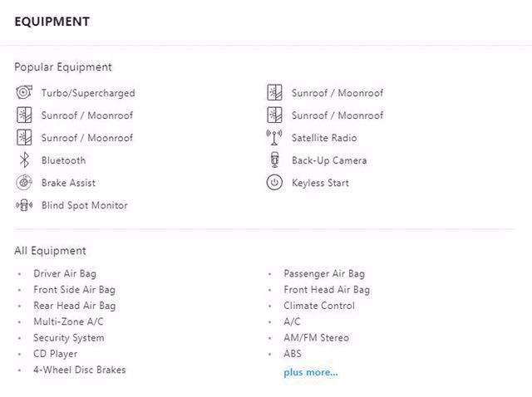Click the Turbo/Supercharged icon
Screen dimensions: 532x397
tap(24, 92)
